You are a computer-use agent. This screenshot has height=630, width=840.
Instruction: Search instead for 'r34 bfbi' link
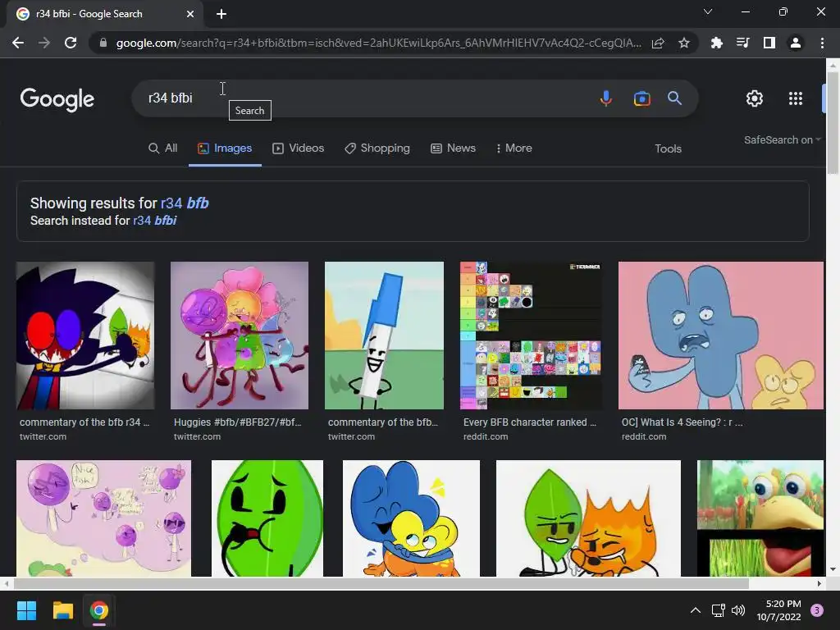point(155,221)
